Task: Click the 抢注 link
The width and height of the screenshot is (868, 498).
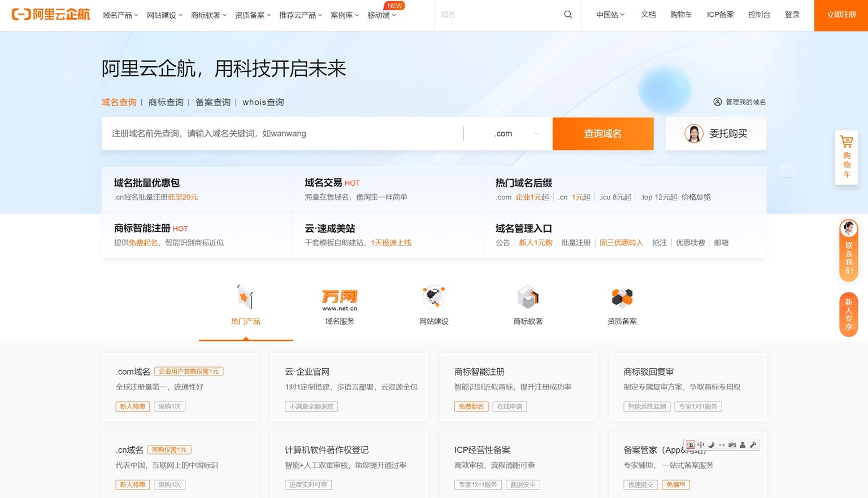Action: pyautogui.click(x=659, y=243)
